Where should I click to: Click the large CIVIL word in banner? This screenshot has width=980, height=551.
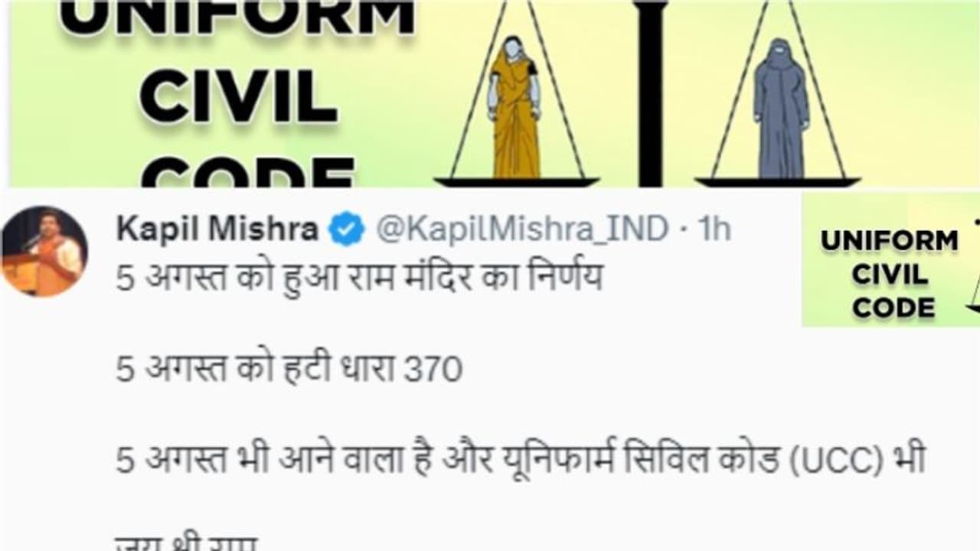click(238, 98)
